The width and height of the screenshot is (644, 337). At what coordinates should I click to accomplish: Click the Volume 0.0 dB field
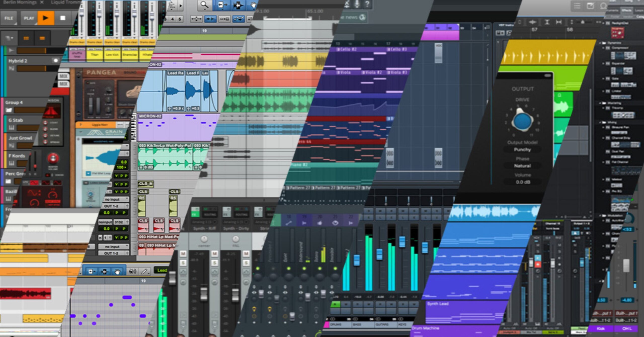pos(522,182)
